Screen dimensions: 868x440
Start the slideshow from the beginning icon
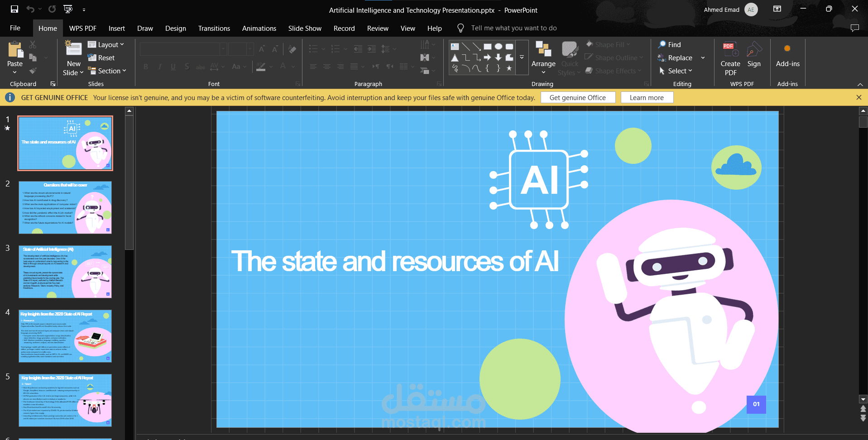coord(68,9)
